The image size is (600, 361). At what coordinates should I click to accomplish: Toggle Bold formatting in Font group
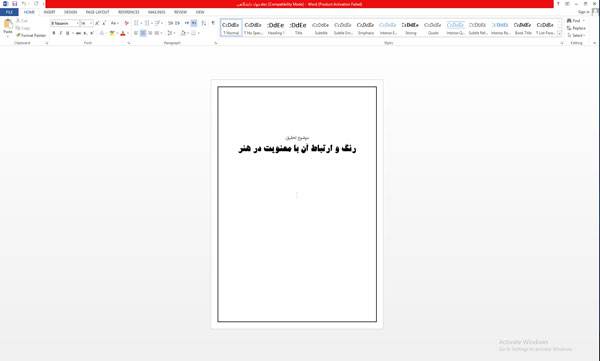(54, 33)
